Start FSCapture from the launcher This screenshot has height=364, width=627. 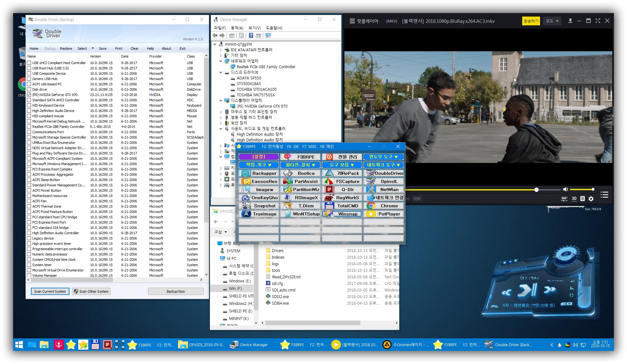342,181
